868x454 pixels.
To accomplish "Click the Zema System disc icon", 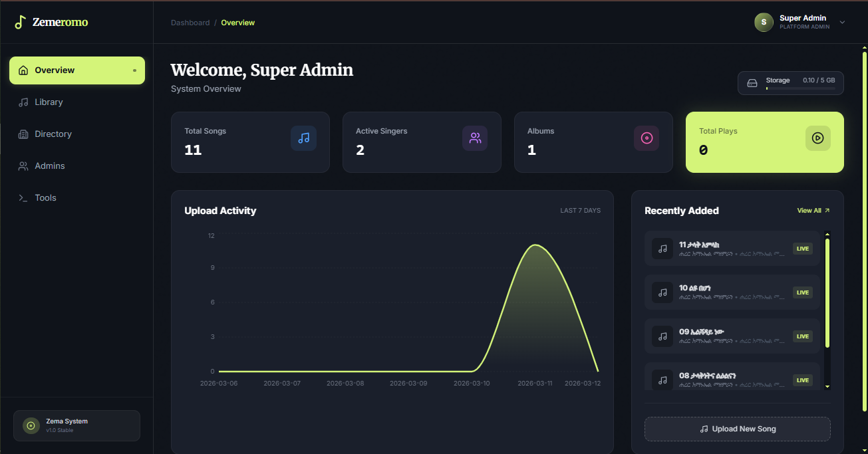I will [31, 425].
